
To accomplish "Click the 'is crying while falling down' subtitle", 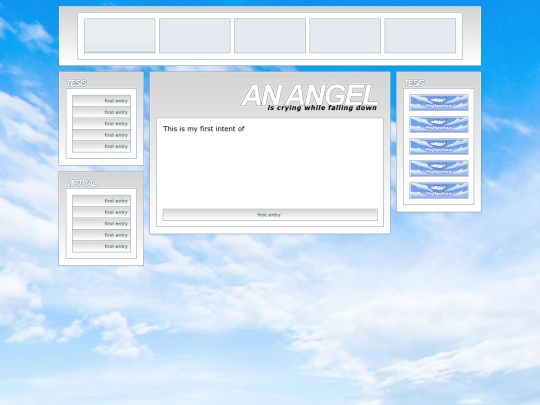I will coord(322,108).
